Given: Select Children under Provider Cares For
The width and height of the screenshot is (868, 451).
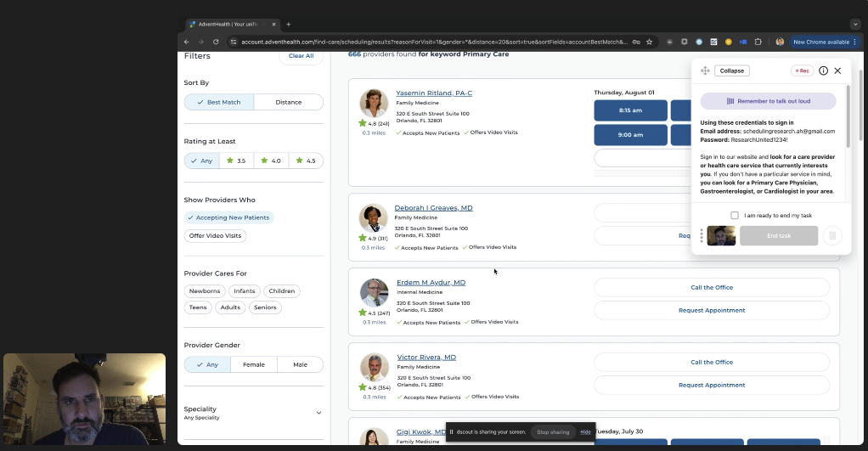Looking at the screenshot, I should [282, 291].
